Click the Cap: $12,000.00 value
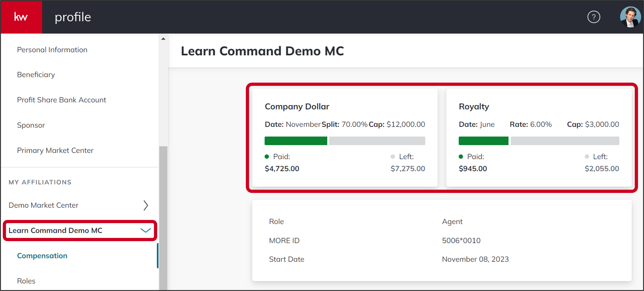The image size is (644, 291). click(x=397, y=124)
